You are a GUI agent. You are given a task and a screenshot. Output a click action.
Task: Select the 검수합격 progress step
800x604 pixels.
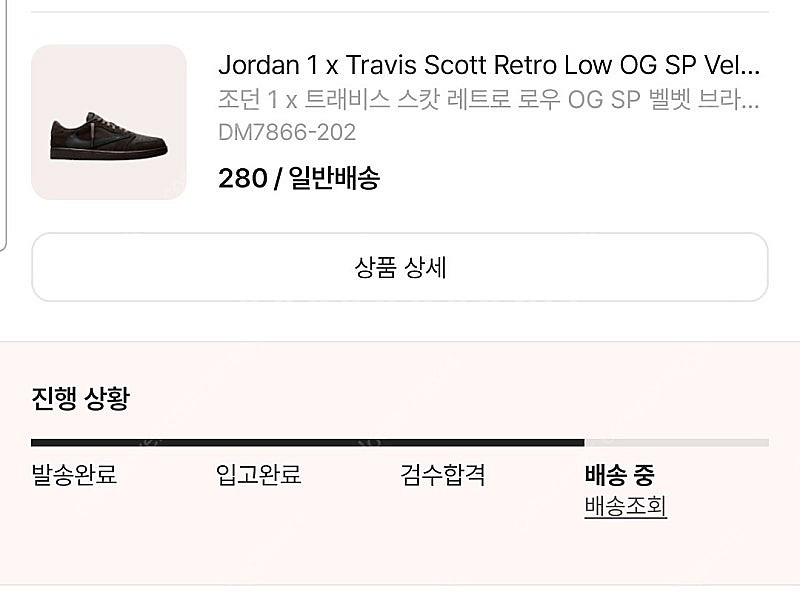pyautogui.click(x=443, y=474)
